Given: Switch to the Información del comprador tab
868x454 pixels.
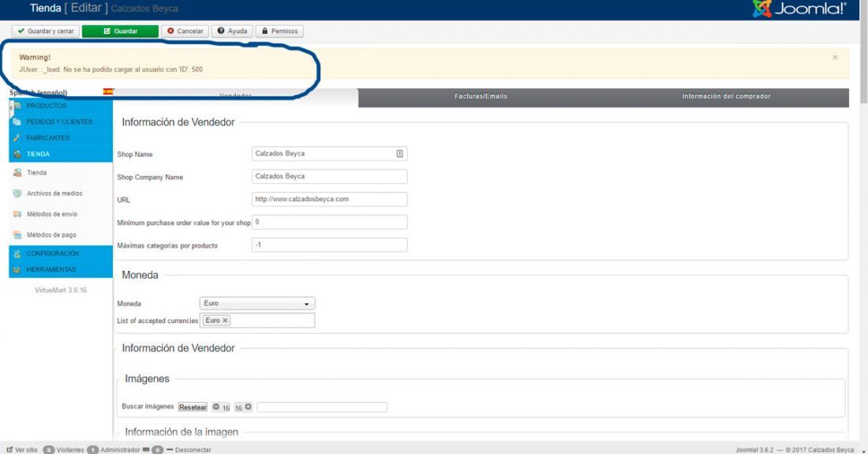Looking at the screenshot, I should pos(726,96).
